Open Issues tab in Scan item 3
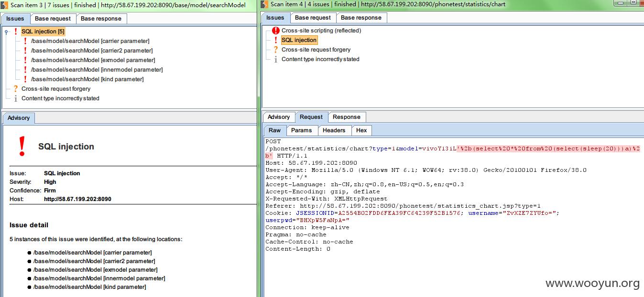The height and width of the screenshot is (297, 644). pos(15,19)
